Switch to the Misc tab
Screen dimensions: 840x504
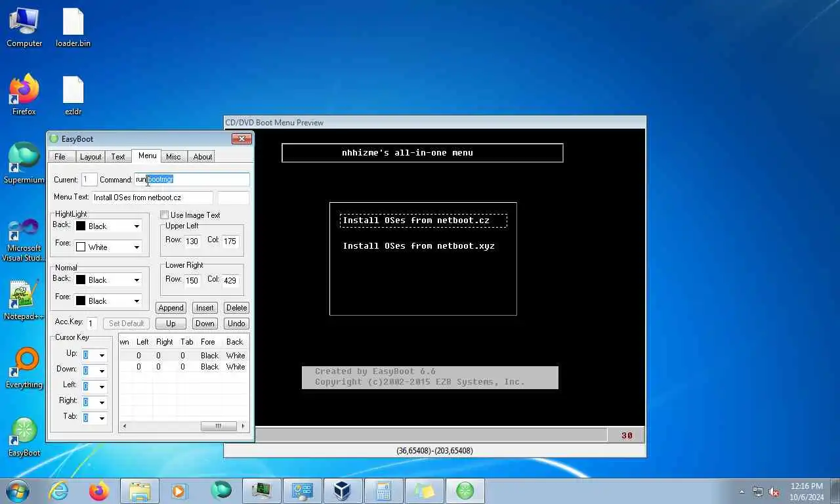click(x=173, y=157)
